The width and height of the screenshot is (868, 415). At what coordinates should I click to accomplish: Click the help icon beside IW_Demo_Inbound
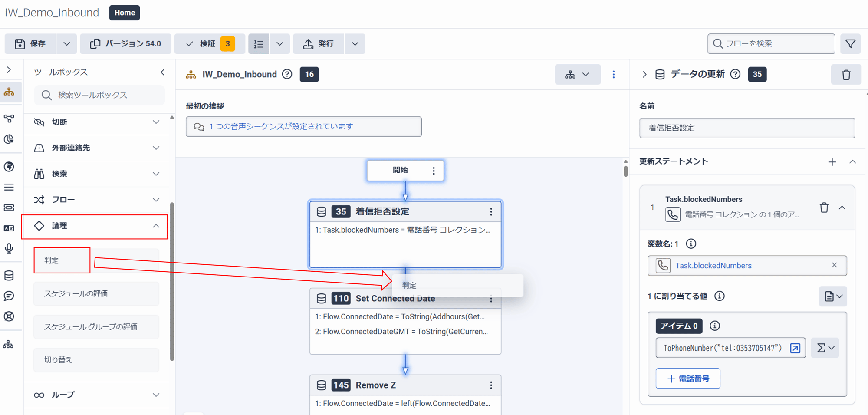point(287,74)
